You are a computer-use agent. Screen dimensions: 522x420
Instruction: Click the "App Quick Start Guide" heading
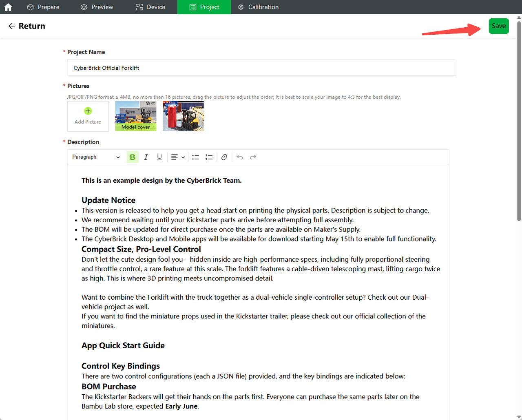[x=123, y=345]
